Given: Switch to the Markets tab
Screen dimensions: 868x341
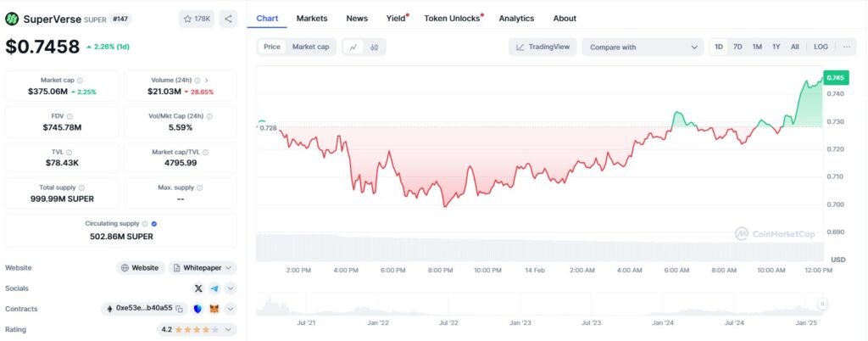Looking at the screenshot, I should 312,18.
